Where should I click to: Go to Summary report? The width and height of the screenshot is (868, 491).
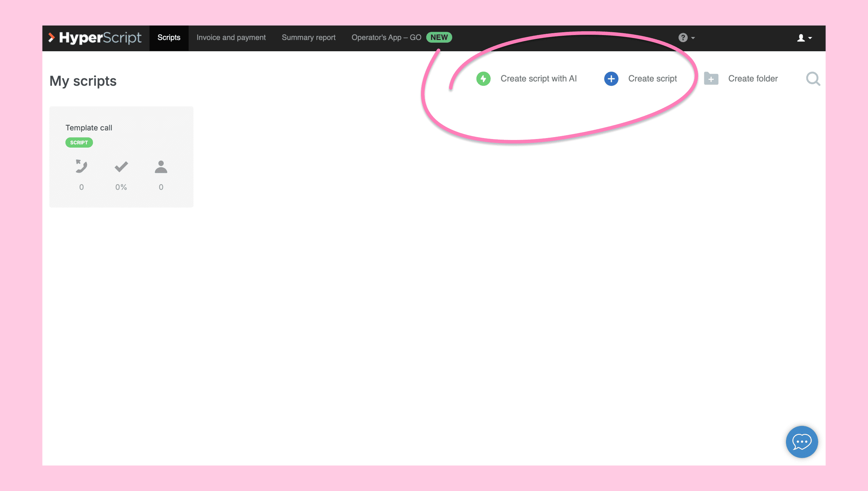(309, 38)
